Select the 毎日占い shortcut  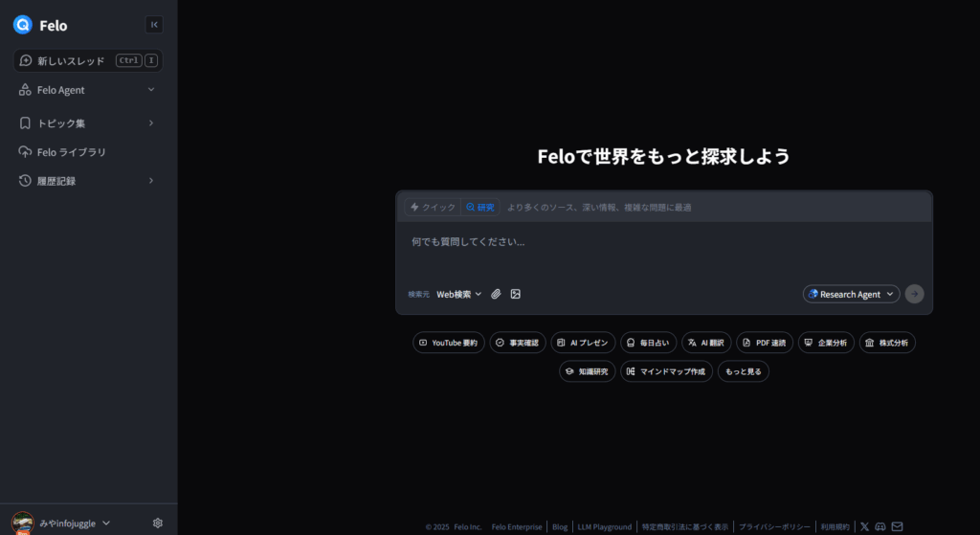(648, 343)
